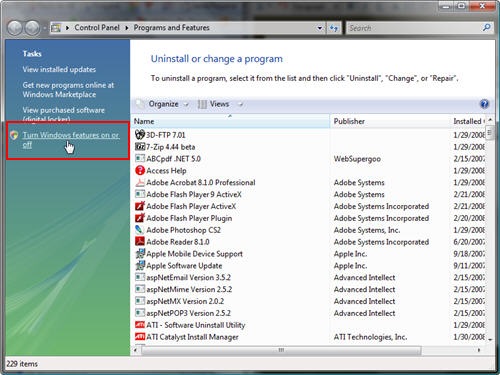This screenshot has height=375, width=500.
Task: Select the Apple Mobile Device Support name
Action: click(194, 254)
